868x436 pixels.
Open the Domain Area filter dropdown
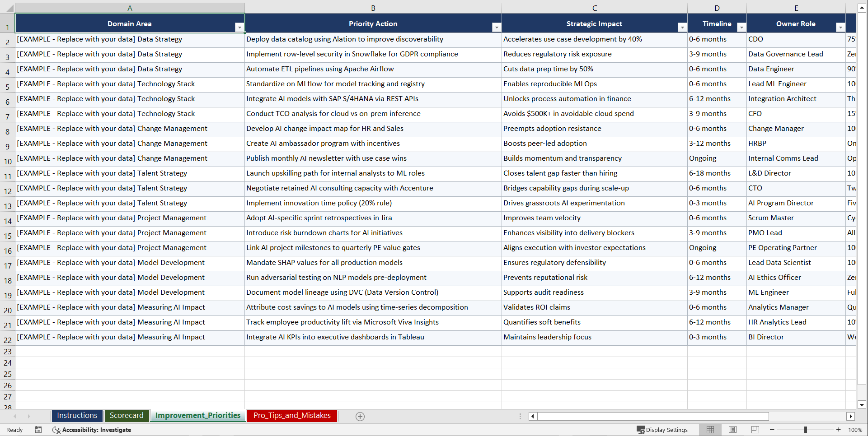click(239, 27)
